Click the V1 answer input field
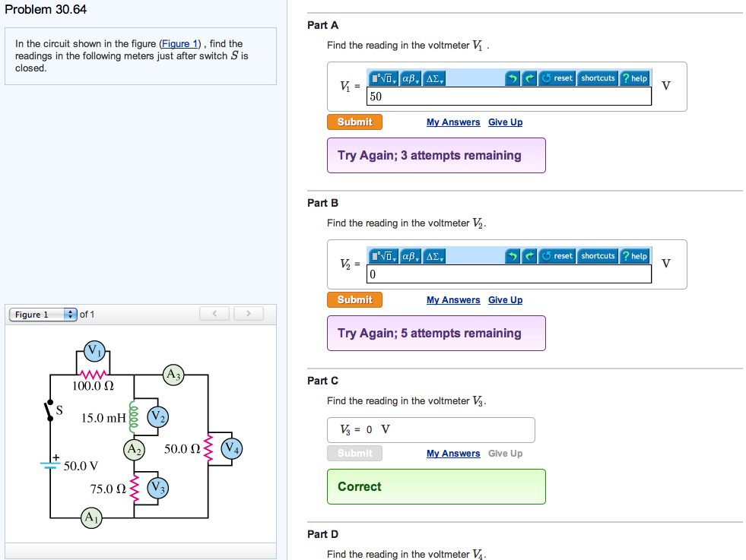746x560 pixels. pos(508,96)
